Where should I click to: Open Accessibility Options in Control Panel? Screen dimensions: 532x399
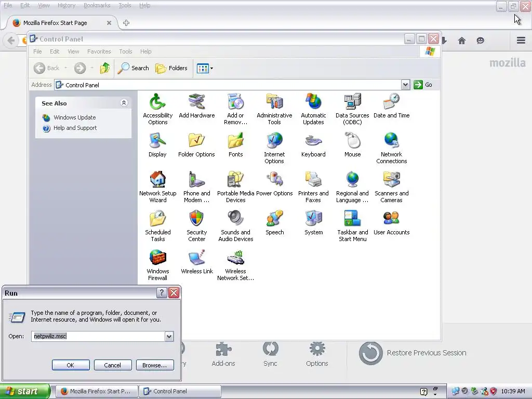click(x=157, y=109)
